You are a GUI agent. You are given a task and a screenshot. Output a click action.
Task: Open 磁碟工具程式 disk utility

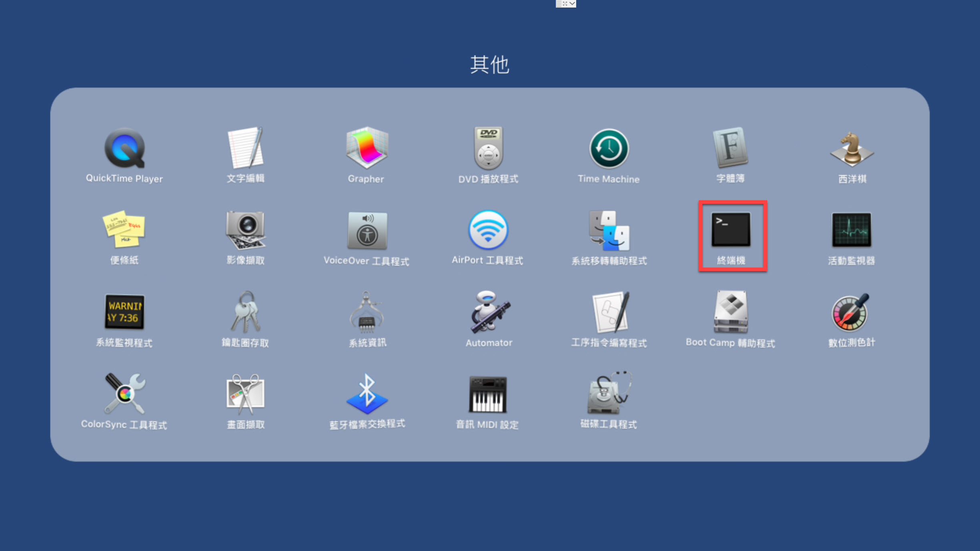[609, 393]
